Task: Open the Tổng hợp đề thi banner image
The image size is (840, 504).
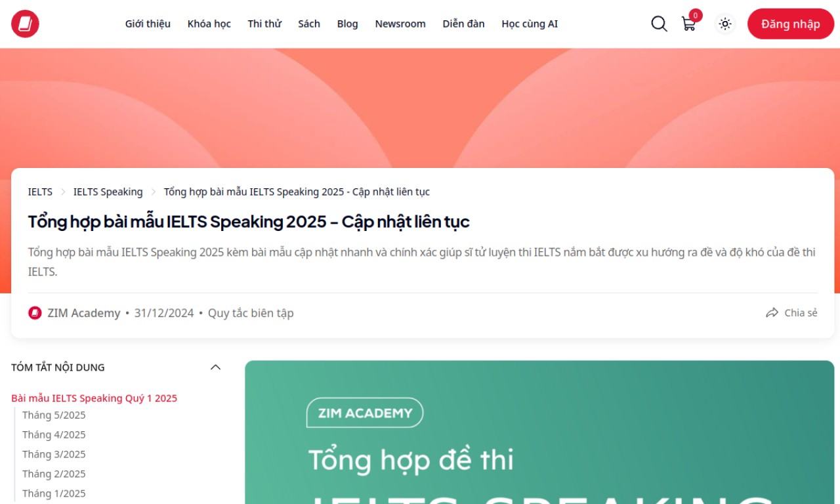Action: tap(539, 432)
